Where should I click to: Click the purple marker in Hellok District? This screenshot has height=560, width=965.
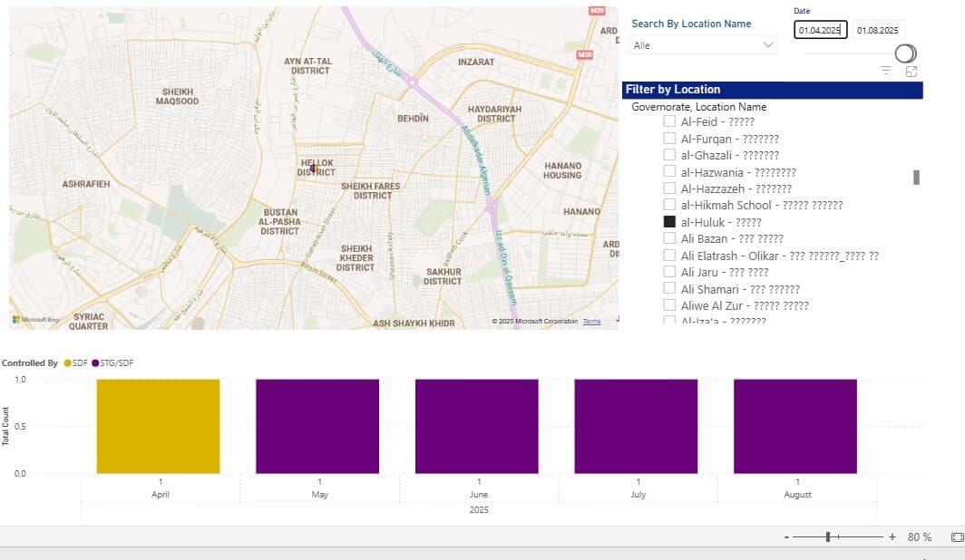312,168
